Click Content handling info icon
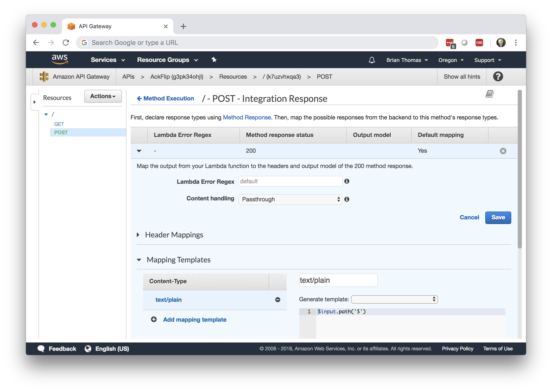 point(347,199)
